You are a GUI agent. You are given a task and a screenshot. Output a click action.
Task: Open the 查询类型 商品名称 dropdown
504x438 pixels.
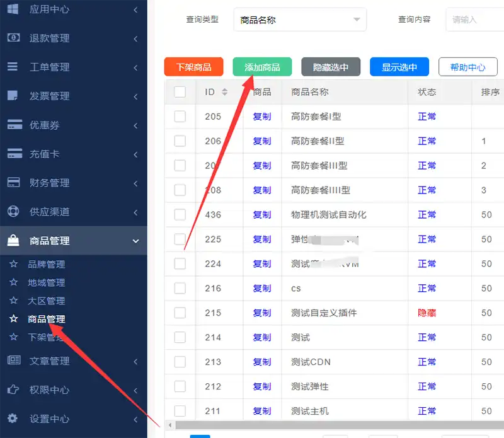(x=300, y=20)
